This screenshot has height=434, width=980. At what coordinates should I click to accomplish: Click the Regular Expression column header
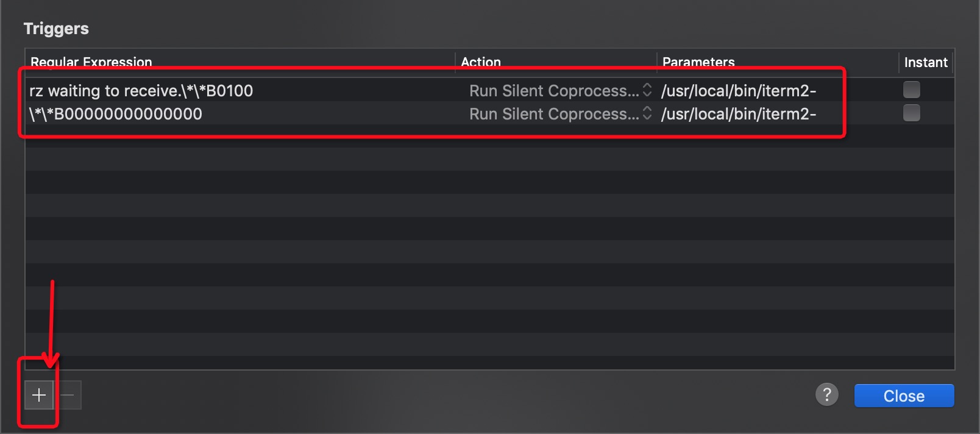point(91,62)
